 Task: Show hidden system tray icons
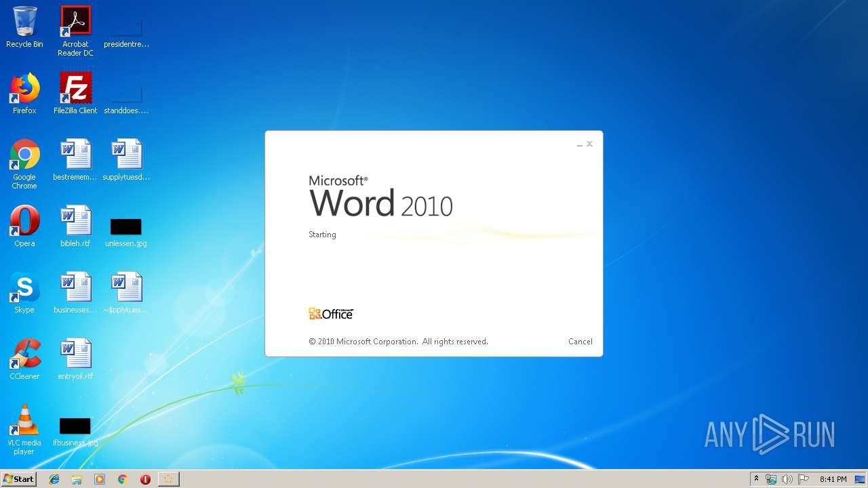[757, 479]
